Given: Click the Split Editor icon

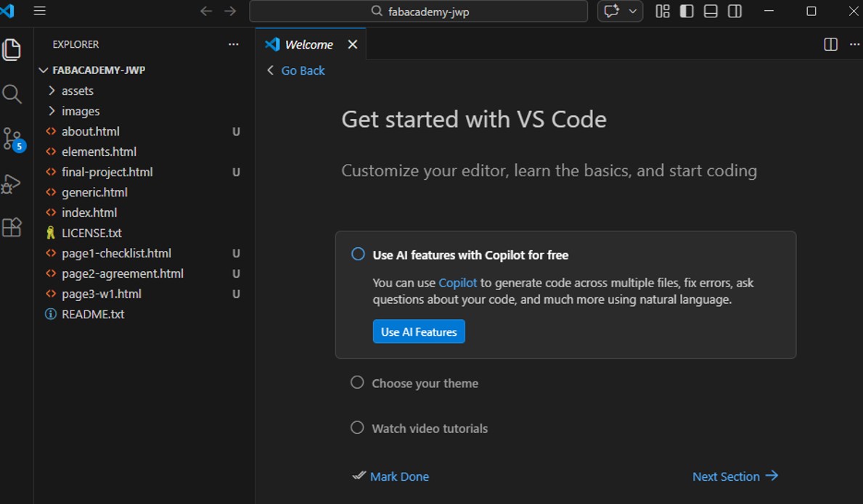Looking at the screenshot, I should click(x=830, y=44).
